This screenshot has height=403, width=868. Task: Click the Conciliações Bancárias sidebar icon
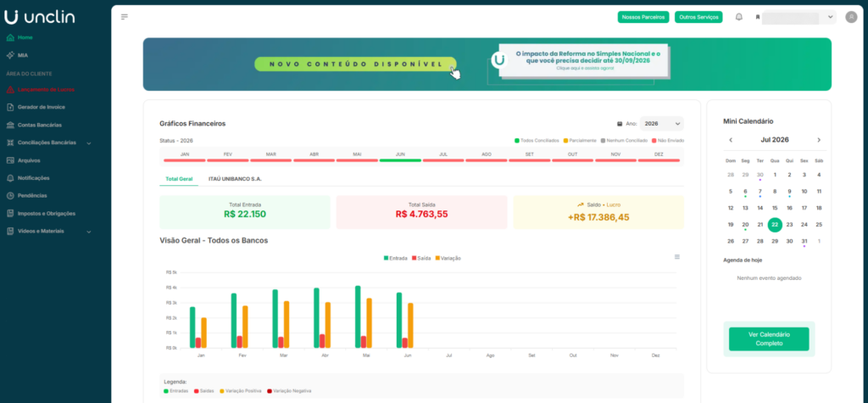(10, 143)
